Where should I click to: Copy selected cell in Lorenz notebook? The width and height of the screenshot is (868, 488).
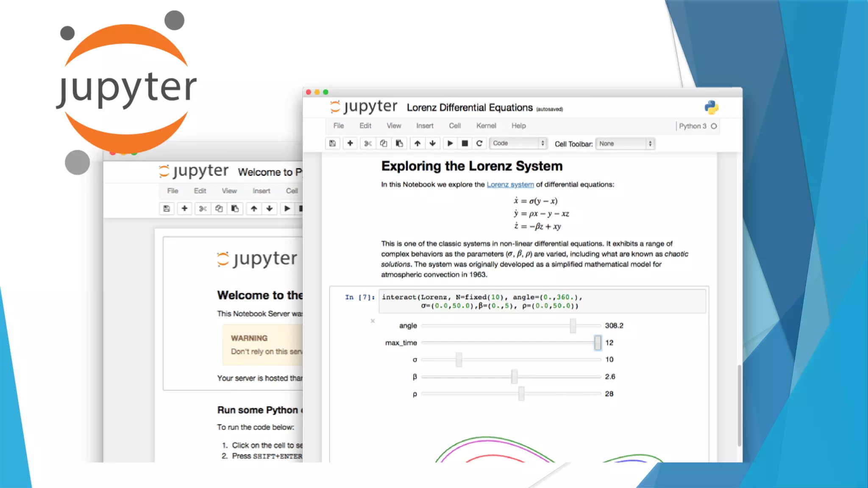383,143
